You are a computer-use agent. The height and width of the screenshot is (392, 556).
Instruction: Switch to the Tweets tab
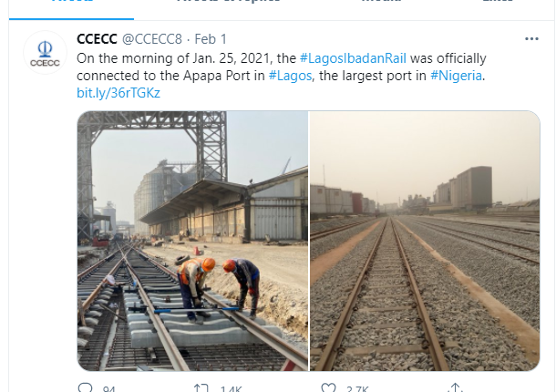click(73, 4)
